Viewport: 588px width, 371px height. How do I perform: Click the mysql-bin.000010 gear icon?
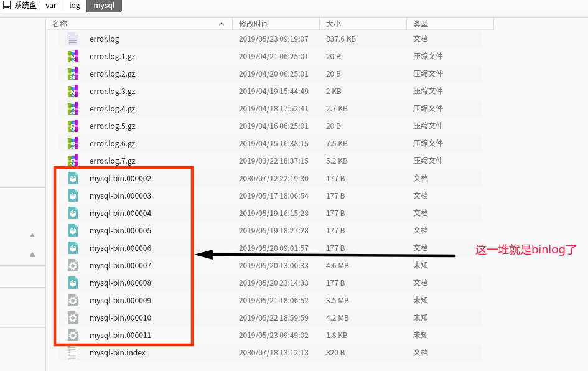73,317
